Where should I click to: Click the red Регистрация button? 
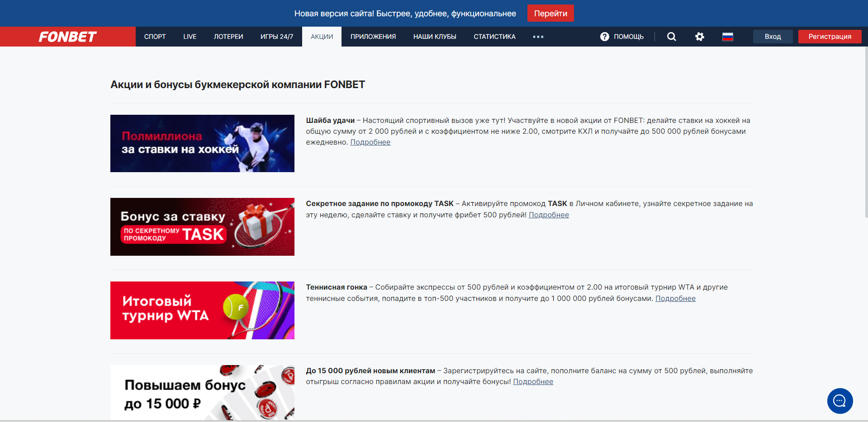pos(830,37)
